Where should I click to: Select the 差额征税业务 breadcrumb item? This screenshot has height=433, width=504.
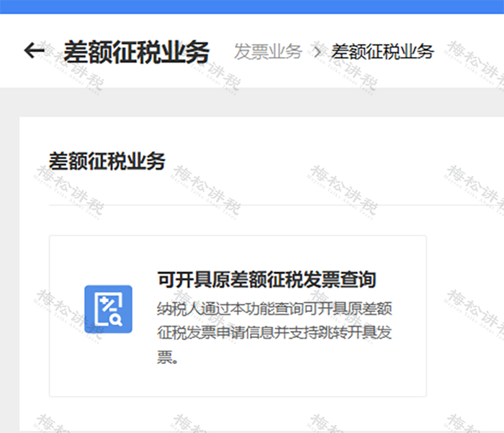pos(382,52)
